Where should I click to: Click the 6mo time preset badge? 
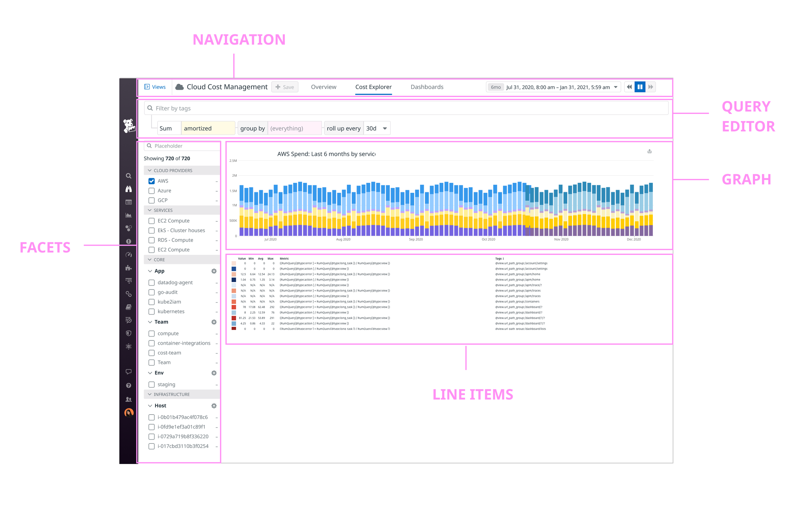[x=496, y=87]
